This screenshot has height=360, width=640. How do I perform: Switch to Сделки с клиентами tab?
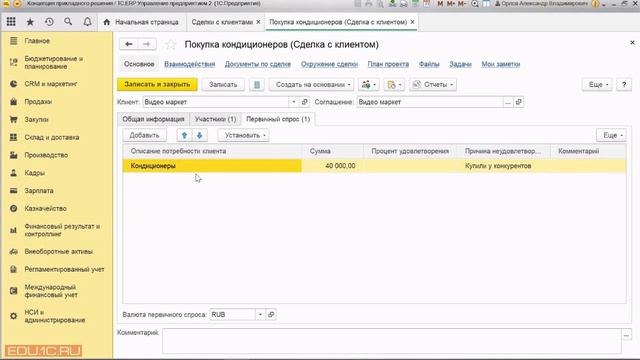tap(222, 22)
